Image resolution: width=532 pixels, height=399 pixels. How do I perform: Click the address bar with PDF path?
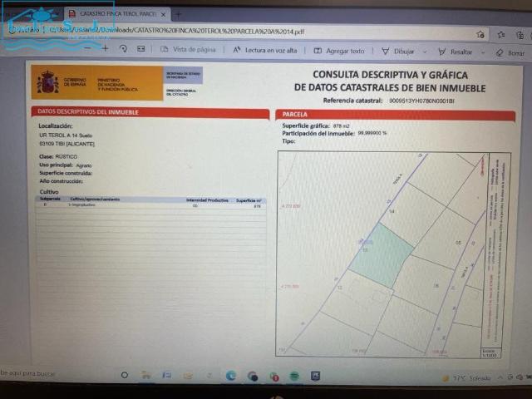(x=249, y=32)
